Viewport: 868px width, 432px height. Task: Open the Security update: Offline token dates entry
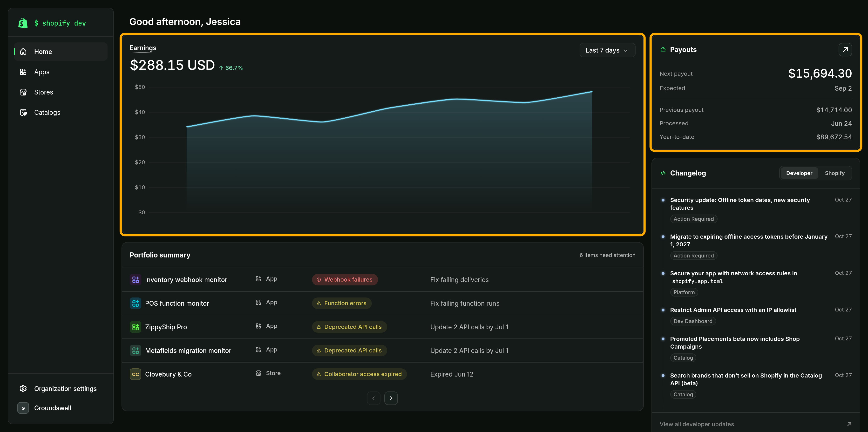point(740,204)
